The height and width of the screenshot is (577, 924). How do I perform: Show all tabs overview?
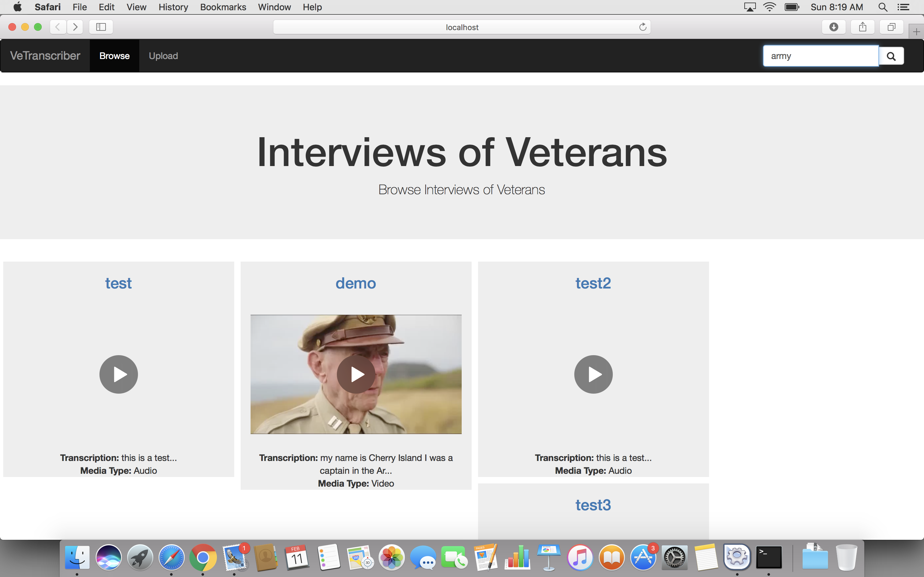[x=891, y=27]
